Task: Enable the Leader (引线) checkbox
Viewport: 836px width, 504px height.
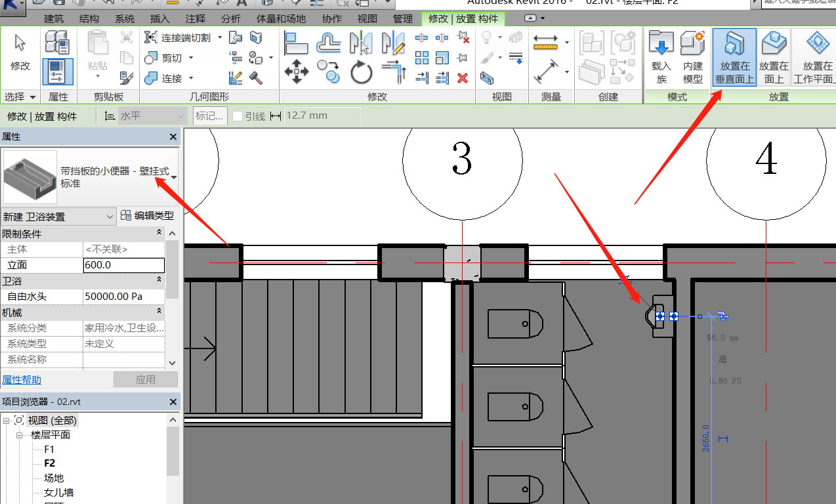Action: [x=238, y=116]
